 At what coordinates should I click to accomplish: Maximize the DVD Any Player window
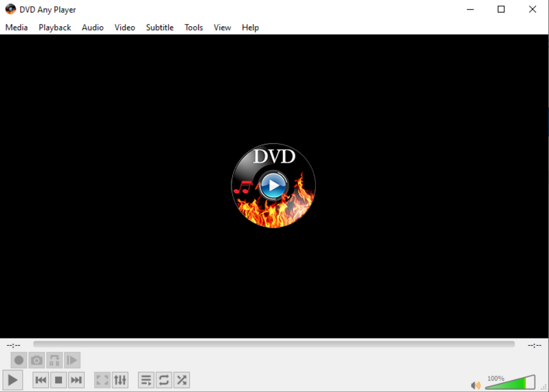pos(501,10)
